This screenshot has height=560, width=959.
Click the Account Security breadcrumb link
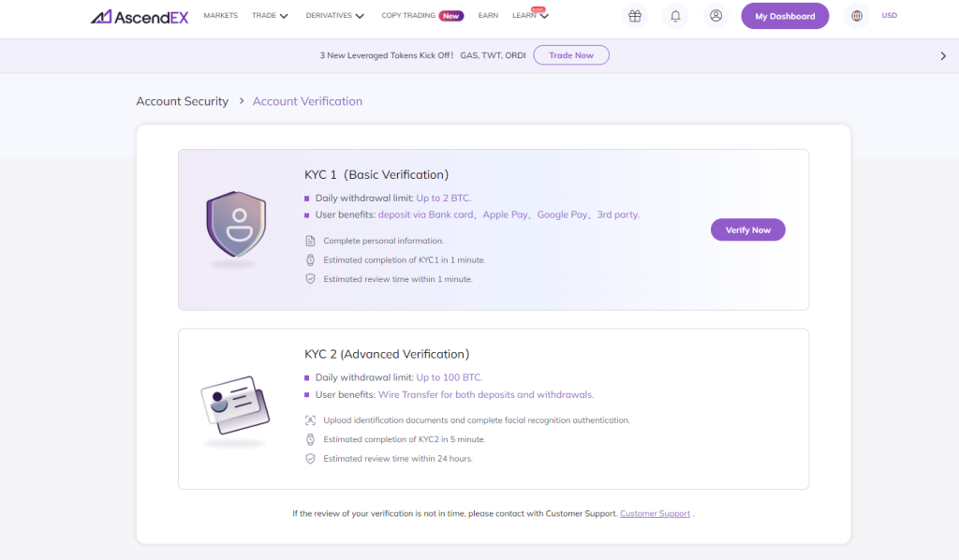pyautogui.click(x=182, y=100)
